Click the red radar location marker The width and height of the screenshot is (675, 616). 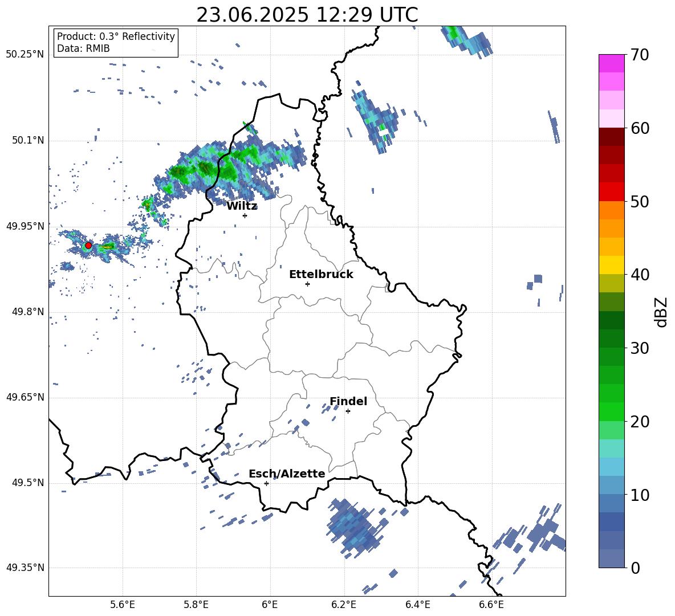(x=88, y=246)
